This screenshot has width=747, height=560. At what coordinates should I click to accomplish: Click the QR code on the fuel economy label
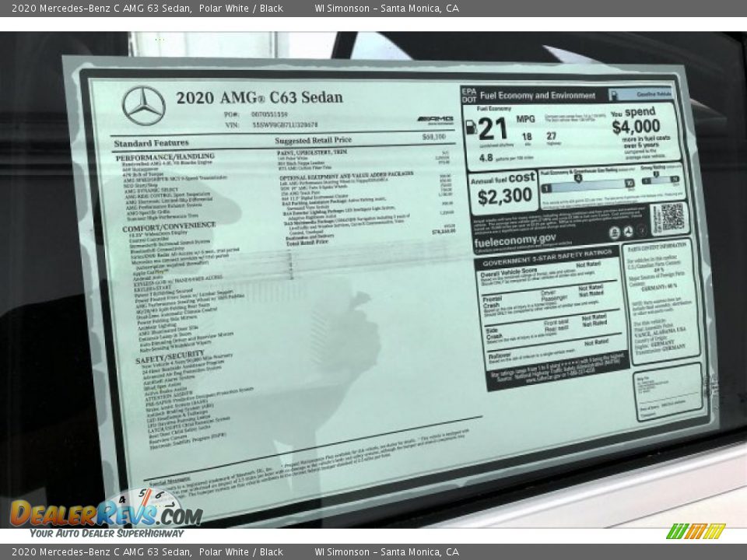(x=674, y=218)
